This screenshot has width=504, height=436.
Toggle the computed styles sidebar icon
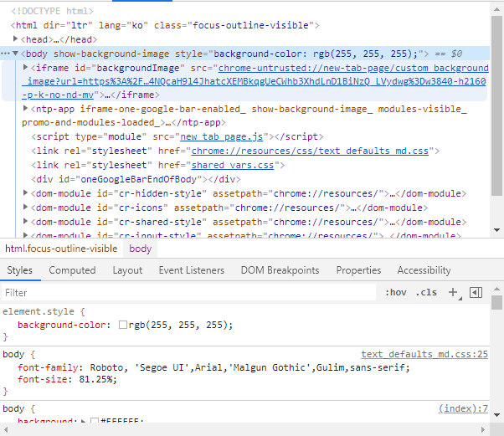(476, 293)
